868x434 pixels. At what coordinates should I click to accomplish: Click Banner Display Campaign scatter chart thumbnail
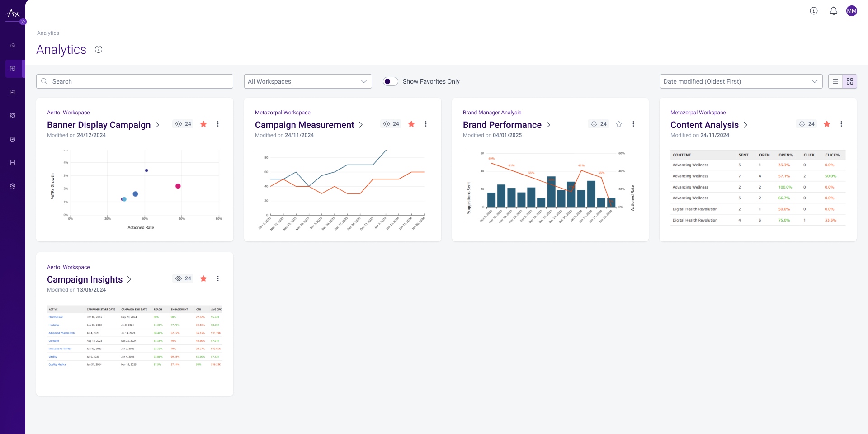pyautogui.click(x=135, y=190)
